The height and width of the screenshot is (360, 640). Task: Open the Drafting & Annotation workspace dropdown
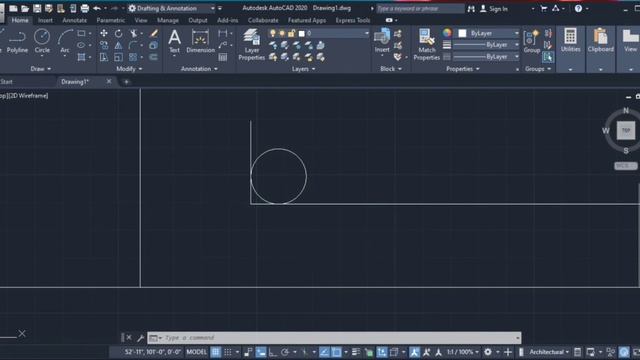(x=171, y=8)
